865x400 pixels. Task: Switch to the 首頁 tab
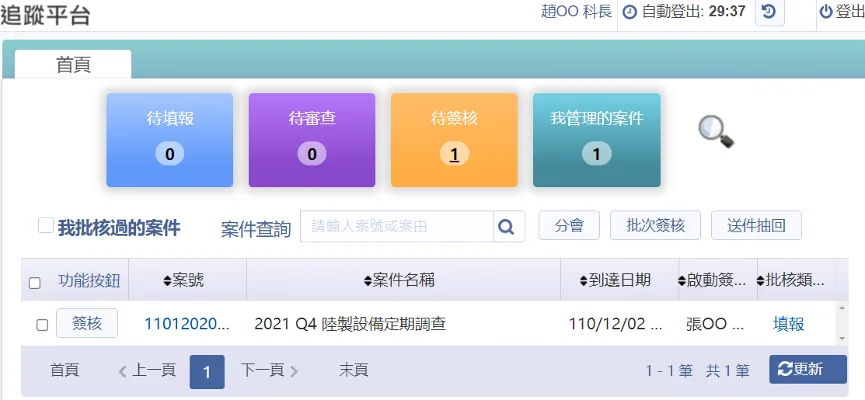(73, 65)
